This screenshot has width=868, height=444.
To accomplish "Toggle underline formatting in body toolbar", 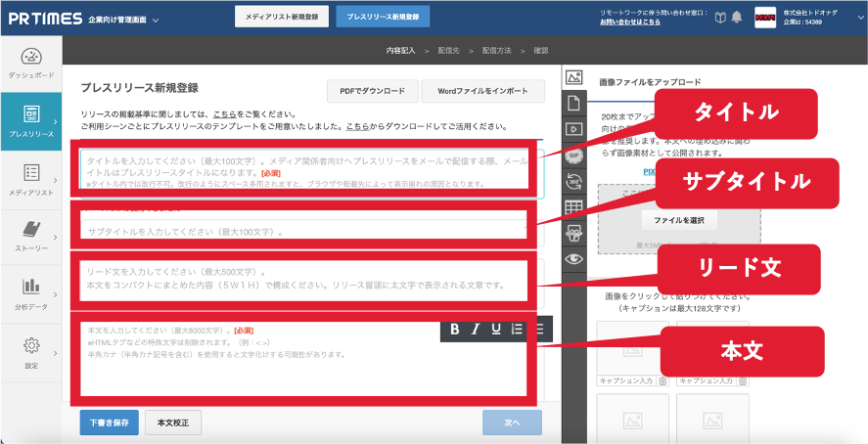I will (496, 329).
